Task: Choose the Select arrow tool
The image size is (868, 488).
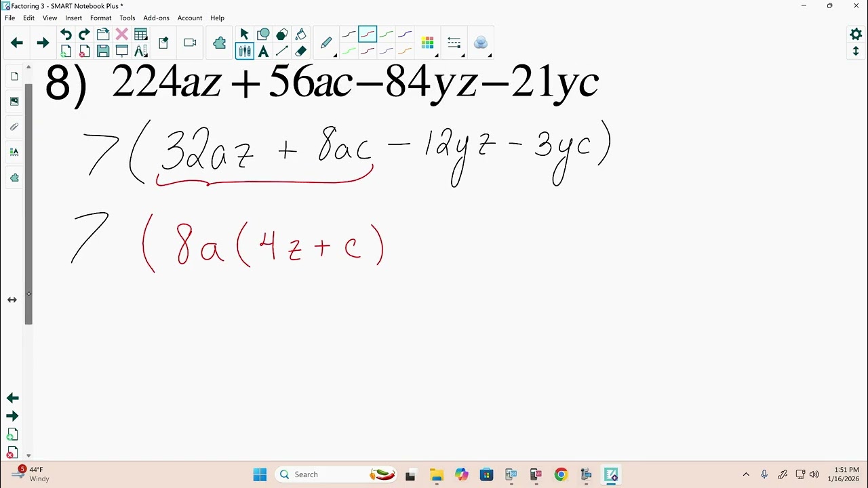Action: pyautogui.click(x=245, y=35)
